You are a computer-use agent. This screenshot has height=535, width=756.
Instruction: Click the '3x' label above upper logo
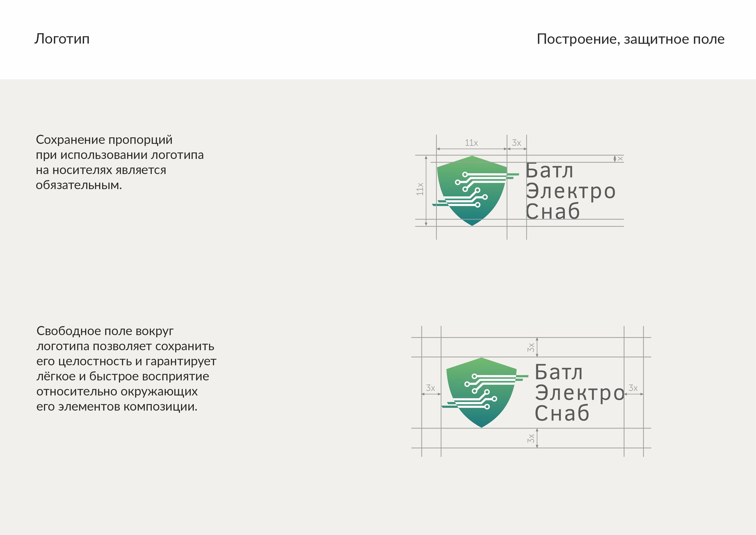pyautogui.click(x=516, y=143)
